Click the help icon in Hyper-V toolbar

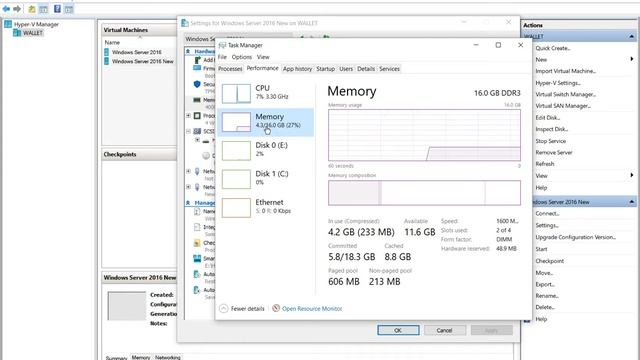click(57, 9)
